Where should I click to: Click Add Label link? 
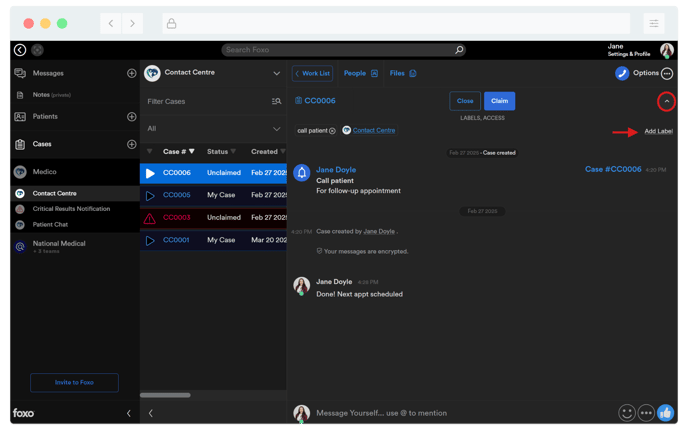pos(658,131)
